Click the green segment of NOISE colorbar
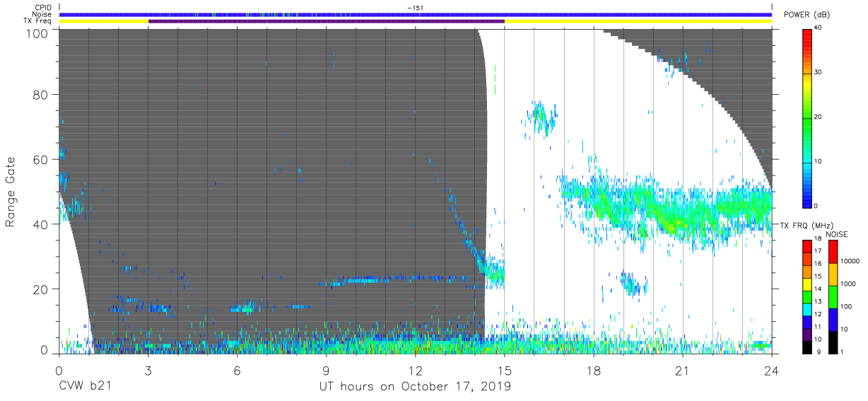This screenshot has width=868, height=401. 832,297
